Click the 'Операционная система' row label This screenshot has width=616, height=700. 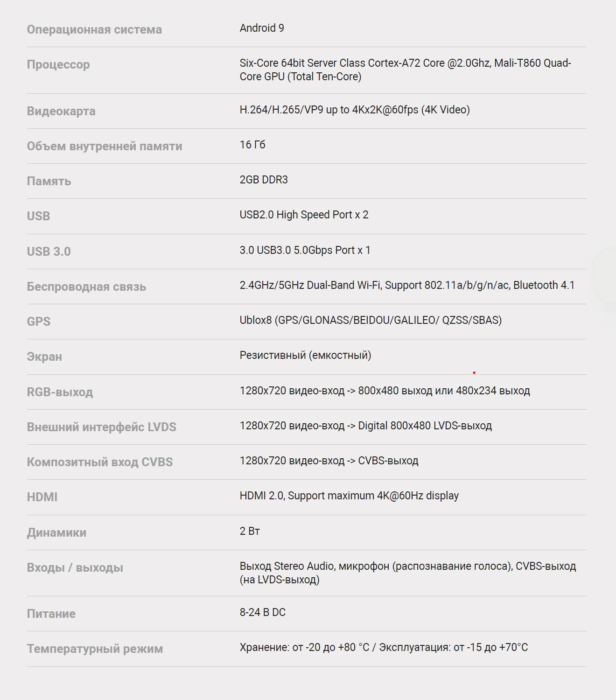point(94,29)
